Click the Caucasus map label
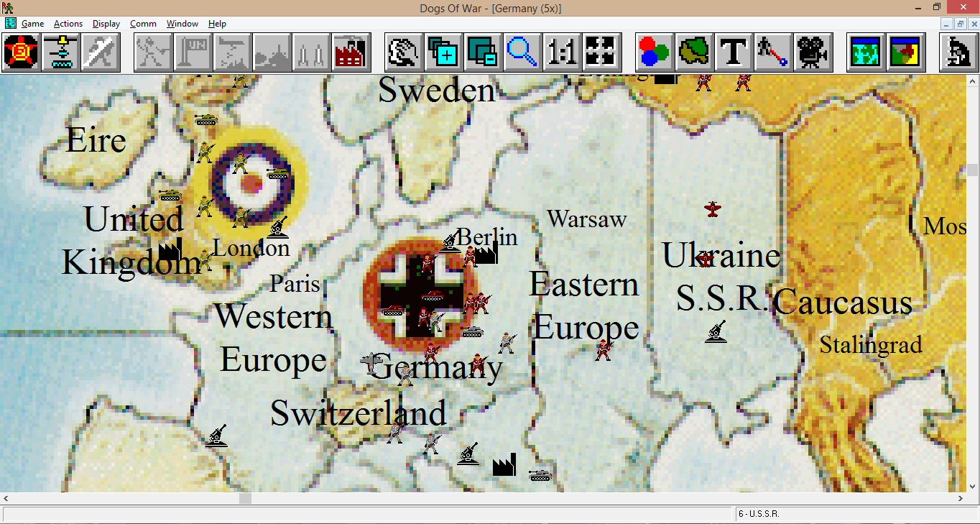 point(843,302)
